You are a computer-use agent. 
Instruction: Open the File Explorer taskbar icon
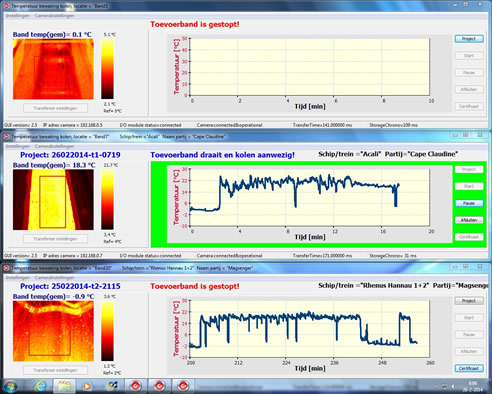click(x=64, y=386)
